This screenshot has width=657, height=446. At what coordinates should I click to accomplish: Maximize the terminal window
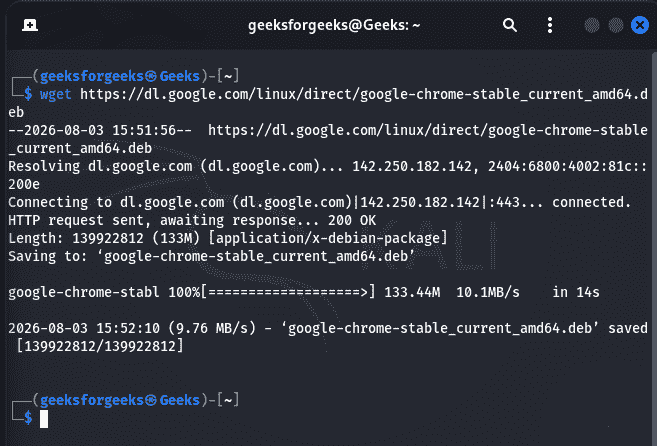pyautogui.click(x=616, y=25)
